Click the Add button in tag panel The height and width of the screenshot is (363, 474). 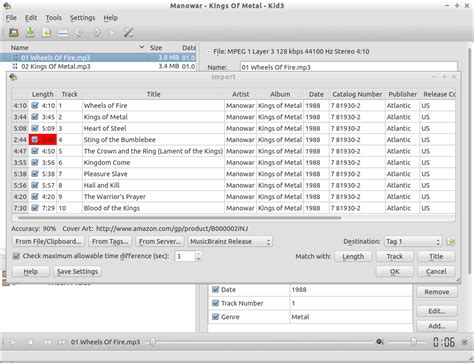[437, 326]
